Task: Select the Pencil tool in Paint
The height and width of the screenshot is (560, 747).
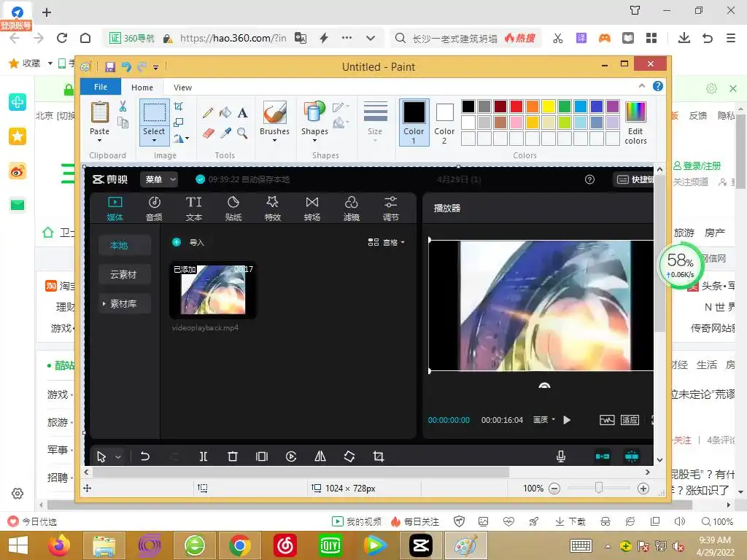Action: (x=208, y=113)
